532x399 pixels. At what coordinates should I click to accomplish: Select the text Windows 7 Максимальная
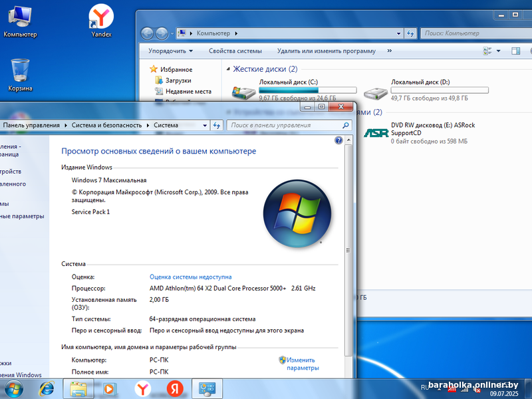109,180
